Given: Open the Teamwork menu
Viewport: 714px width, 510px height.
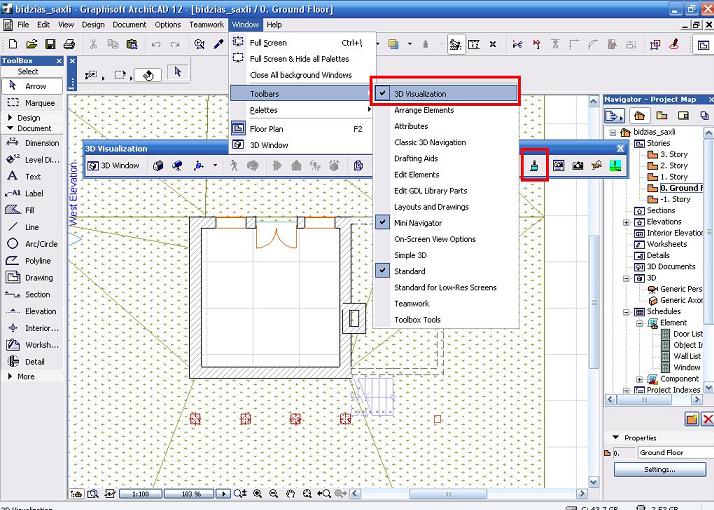Looking at the screenshot, I should click(x=206, y=25).
